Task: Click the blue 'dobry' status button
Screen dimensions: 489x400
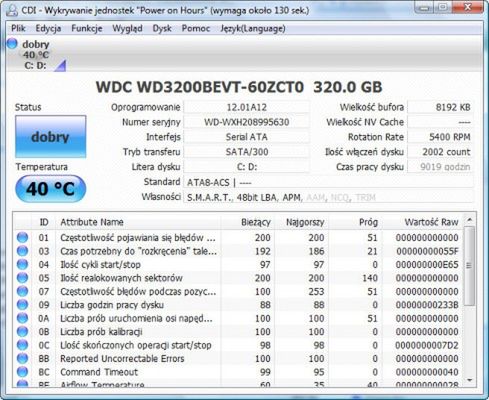Action: 51,137
